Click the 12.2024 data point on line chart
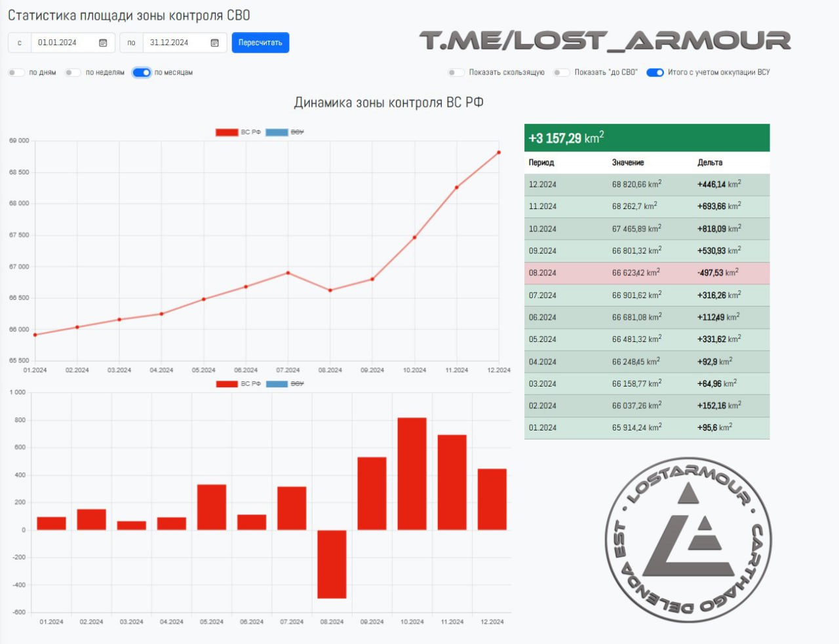Image resolution: width=839 pixels, height=644 pixels. click(499, 153)
